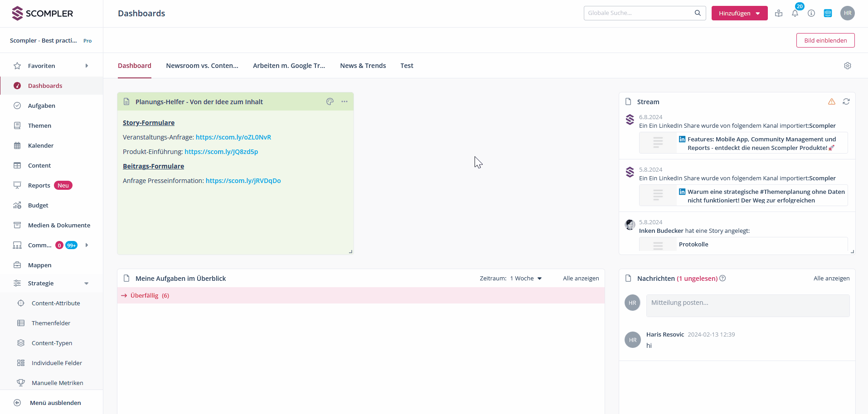Click the help icon next to Nachrichten
The height and width of the screenshot is (414, 868).
723,278
